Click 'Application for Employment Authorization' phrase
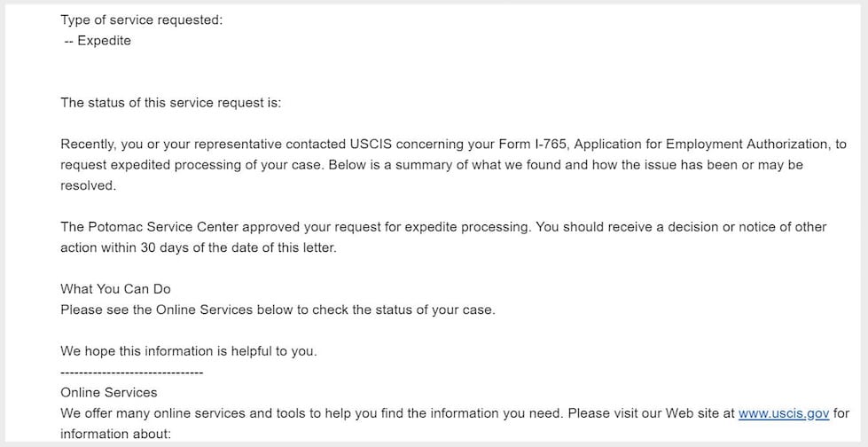The image size is (868, 447). [702, 145]
